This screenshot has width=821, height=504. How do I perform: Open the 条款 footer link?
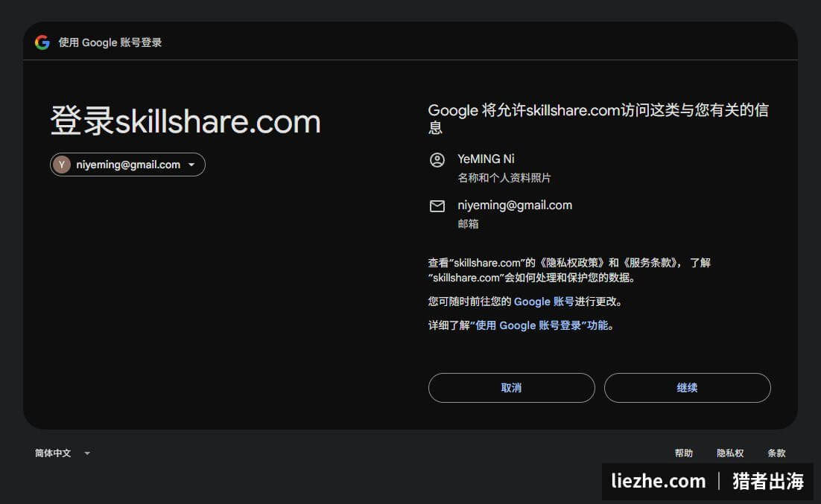click(x=776, y=453)
